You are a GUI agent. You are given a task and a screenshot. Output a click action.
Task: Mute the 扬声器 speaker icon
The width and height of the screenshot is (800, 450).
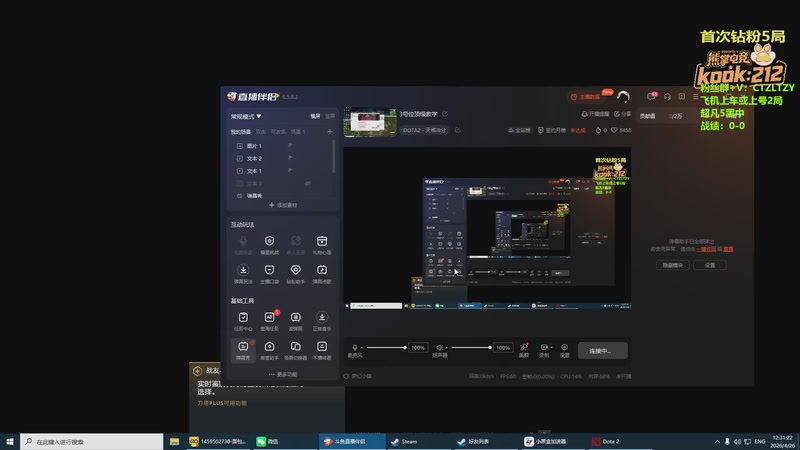coord(439,347)
